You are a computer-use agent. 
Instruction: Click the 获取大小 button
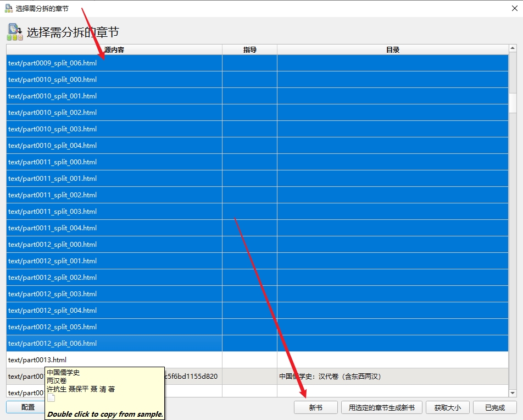click(451, 407)
